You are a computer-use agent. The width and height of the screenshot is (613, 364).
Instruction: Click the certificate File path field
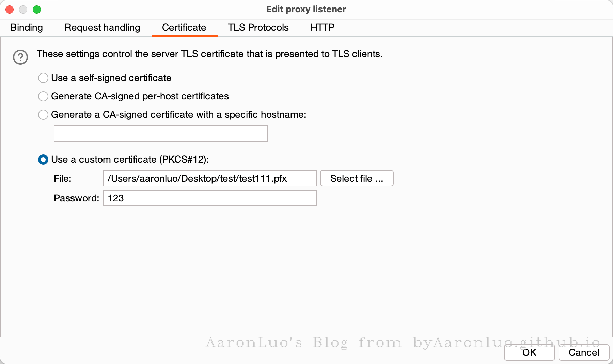click(x=209, y=178)
